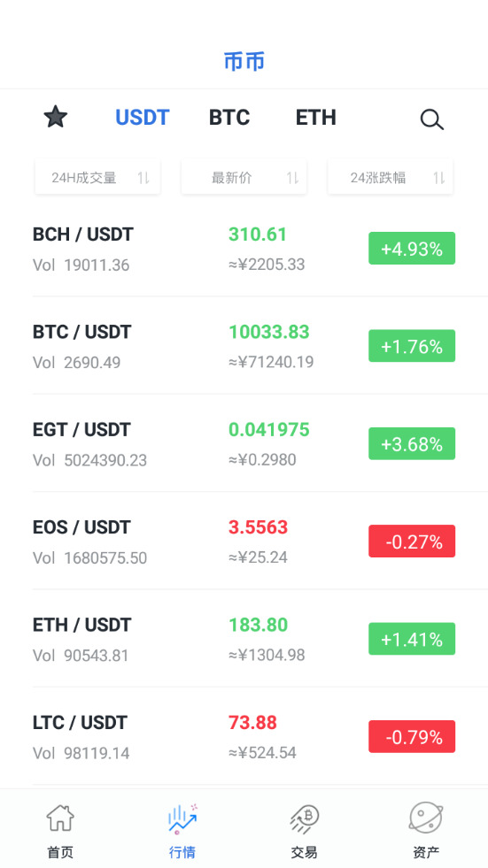Switch to the ETH market tab
The width and height of the screenshot is (488, 868).
tap(315, 118)
